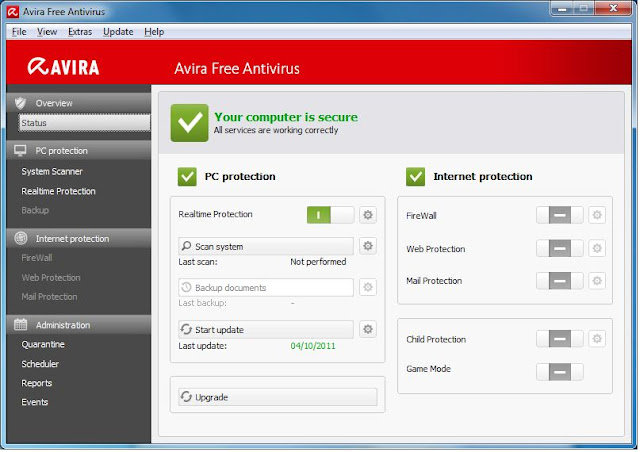Open FireWall in the sidebar

pos(37,258)
